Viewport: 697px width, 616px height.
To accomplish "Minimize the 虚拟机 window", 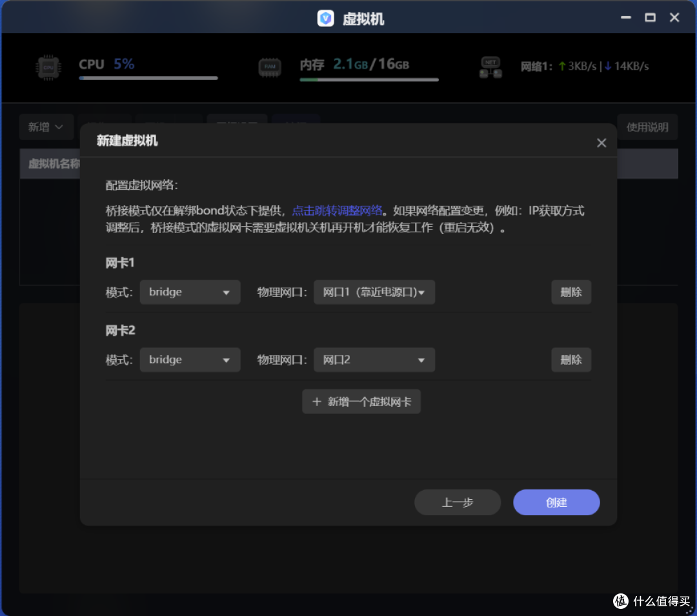I will 625,17.
